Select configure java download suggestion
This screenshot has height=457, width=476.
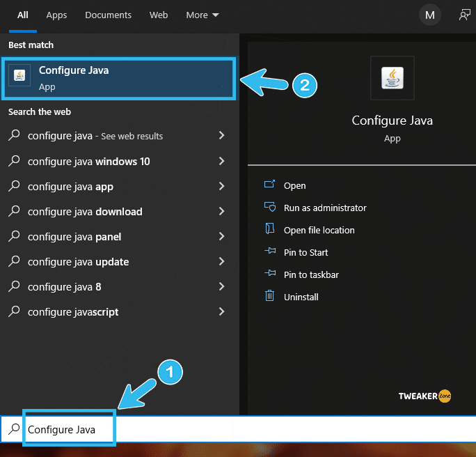pos(119,211)
